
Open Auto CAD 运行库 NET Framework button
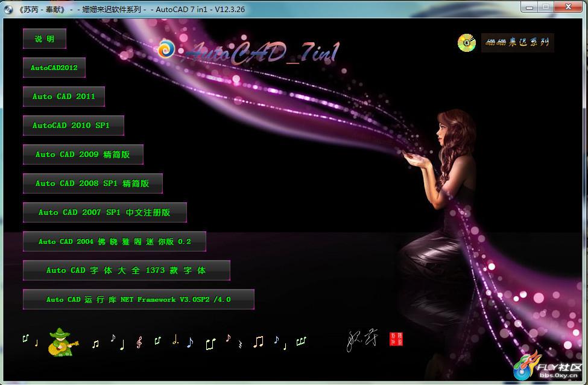139,299
